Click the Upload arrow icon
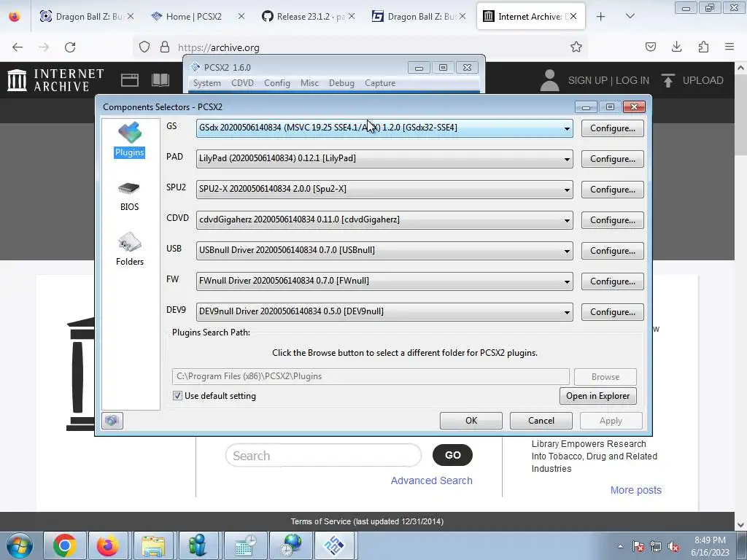 [668, 80]
